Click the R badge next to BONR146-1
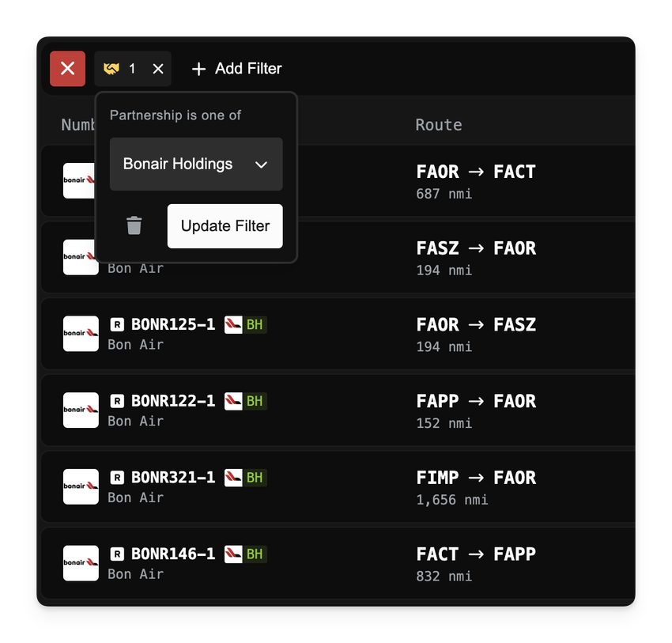Image resolution: width=672 pixels, height=643 pixels. point(117,554)
